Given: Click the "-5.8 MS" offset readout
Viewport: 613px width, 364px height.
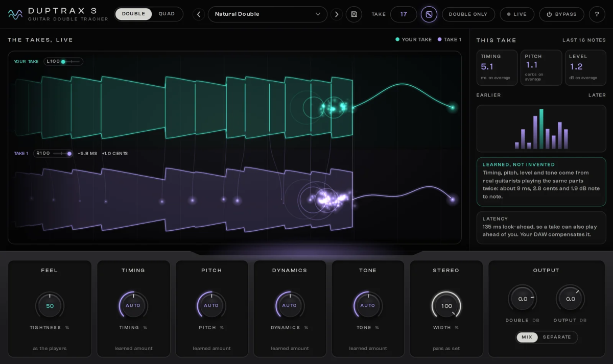Looking at the screenshot, I should [87, 154].
